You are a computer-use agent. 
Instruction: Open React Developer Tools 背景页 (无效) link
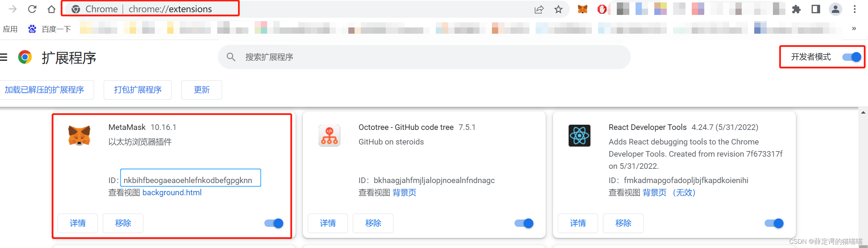[669, 192]
